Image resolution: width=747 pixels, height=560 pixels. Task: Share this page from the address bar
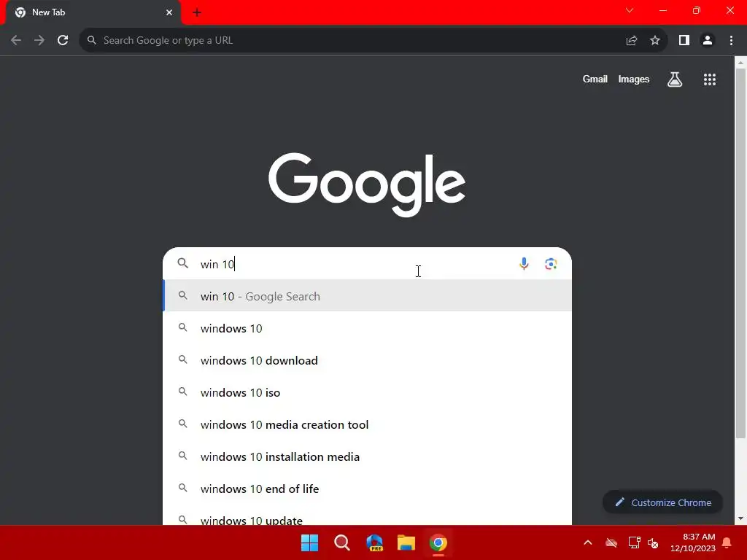[632, 41]
